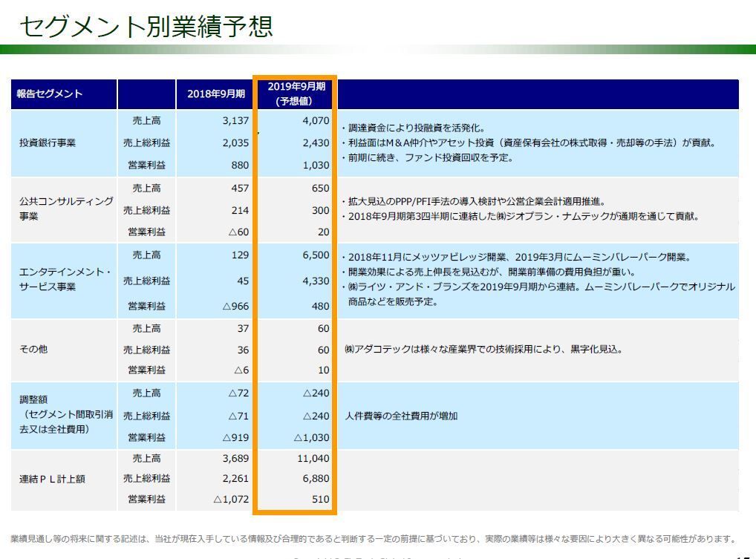Select the 510 consolidated operating profit forecast
This screenshot has height=559, width=756.
coord(320,500)
